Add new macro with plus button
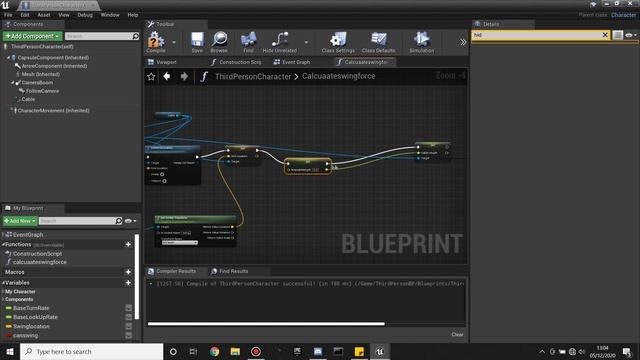The height and width of the screenshot is (360, 640). [x=128, y=272]
